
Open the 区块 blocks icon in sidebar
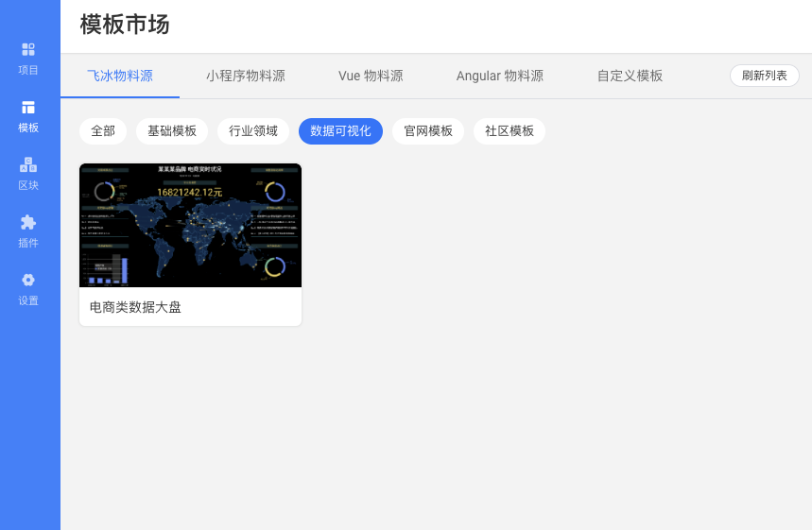coord(28,165)
